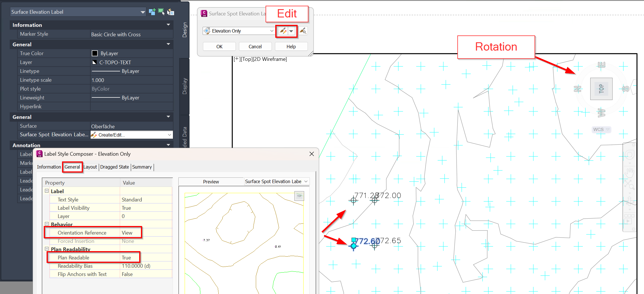Switch to the Summary tab
Screen dimensions: 644x294
point(142,167)
